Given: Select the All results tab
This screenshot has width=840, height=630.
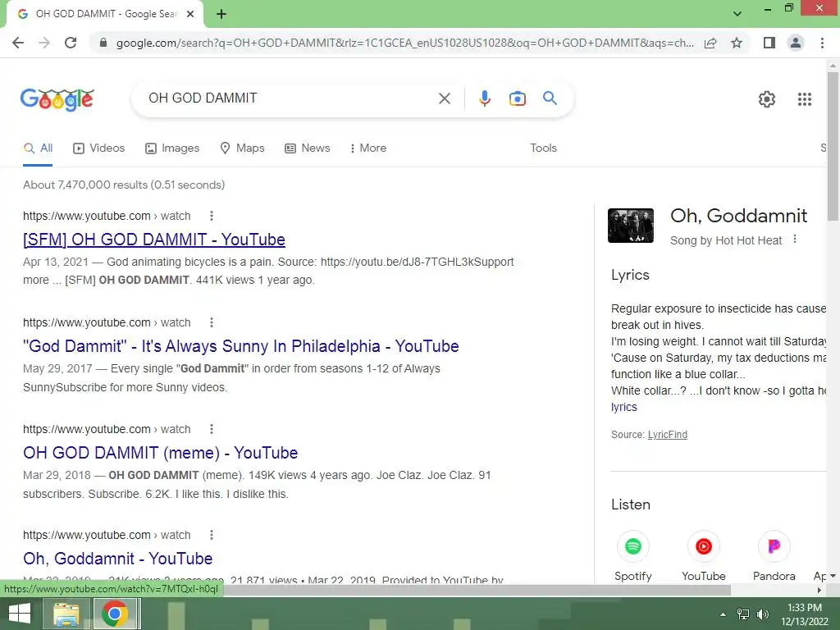Looking at the screenshot, I should coord(38,148).
